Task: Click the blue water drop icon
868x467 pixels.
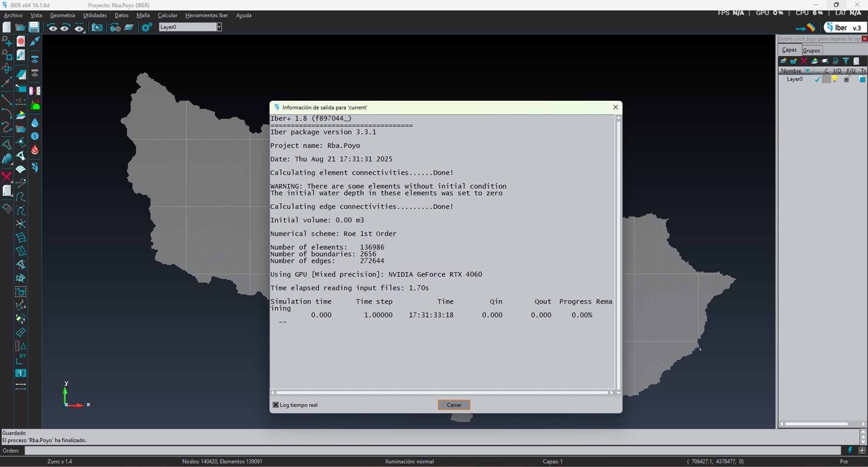Action: (35, 123)
